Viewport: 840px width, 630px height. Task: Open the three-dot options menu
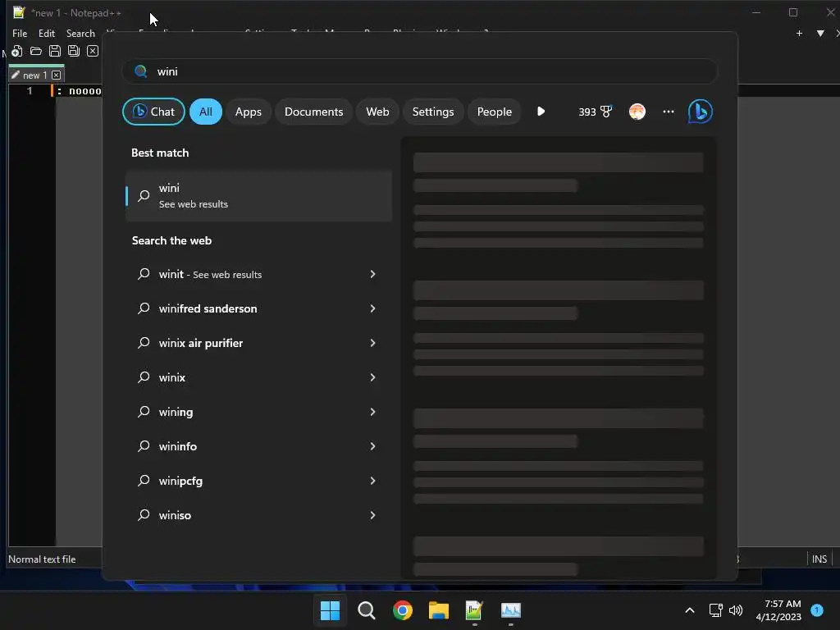click(668, 112)
